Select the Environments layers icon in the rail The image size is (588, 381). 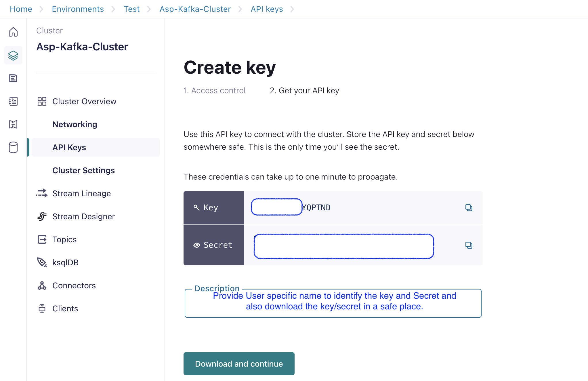[x=13, y=55]
